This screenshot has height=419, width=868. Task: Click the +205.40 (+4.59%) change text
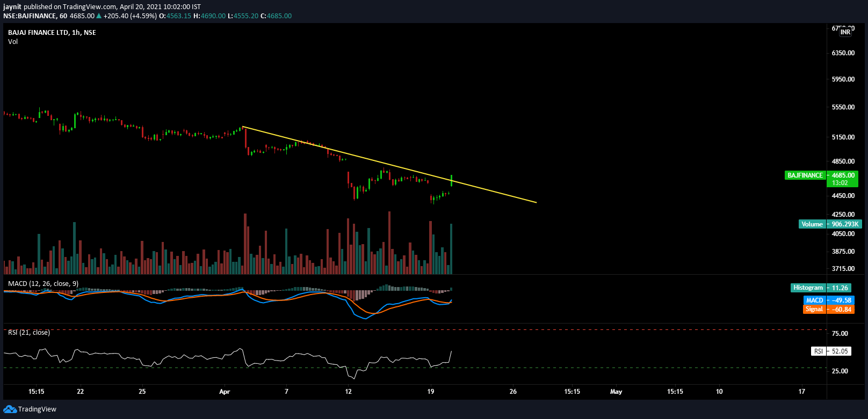point(130,16)
